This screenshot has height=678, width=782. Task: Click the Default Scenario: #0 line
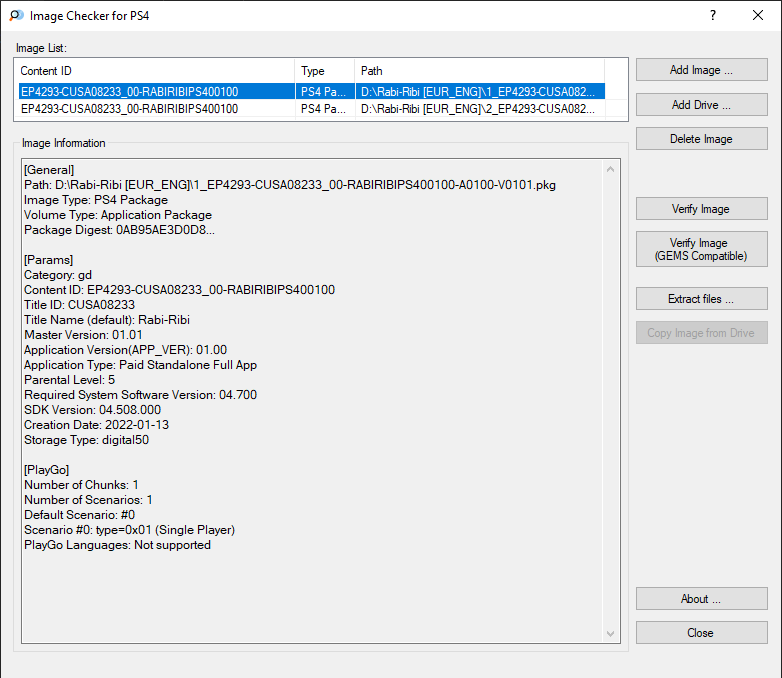tap(79, 515)
